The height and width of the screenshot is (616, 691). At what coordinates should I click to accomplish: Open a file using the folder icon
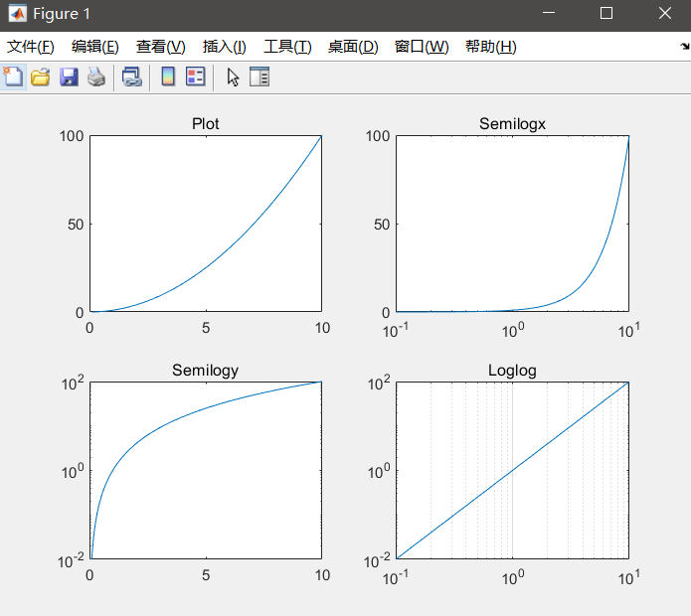click(x=41, y=77)
